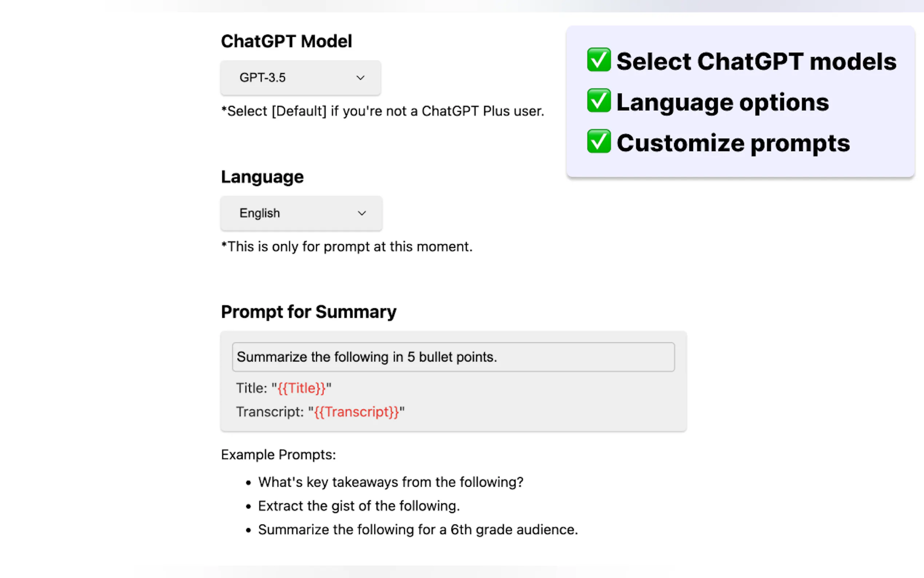The width and height of the screenshot is (924, 578).
Task: Click the green checkmark beside Customize prompts
Action: click(x=598, y=143)
